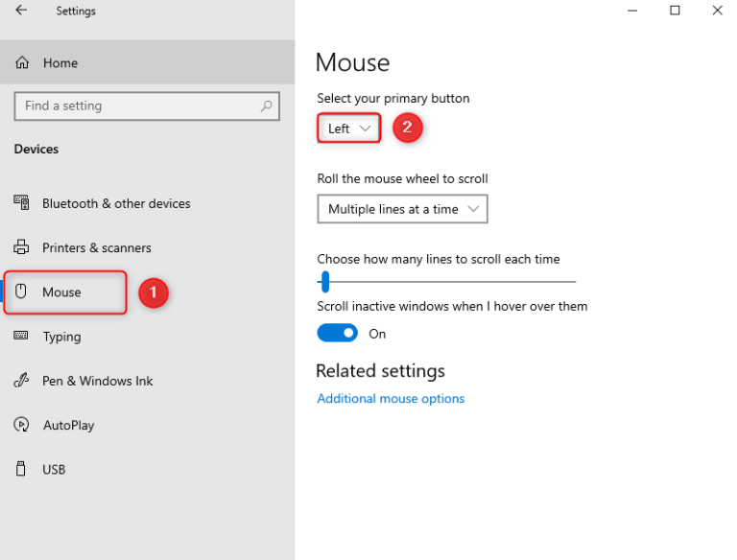Click the Typing keyboard icon

(22, 337)
